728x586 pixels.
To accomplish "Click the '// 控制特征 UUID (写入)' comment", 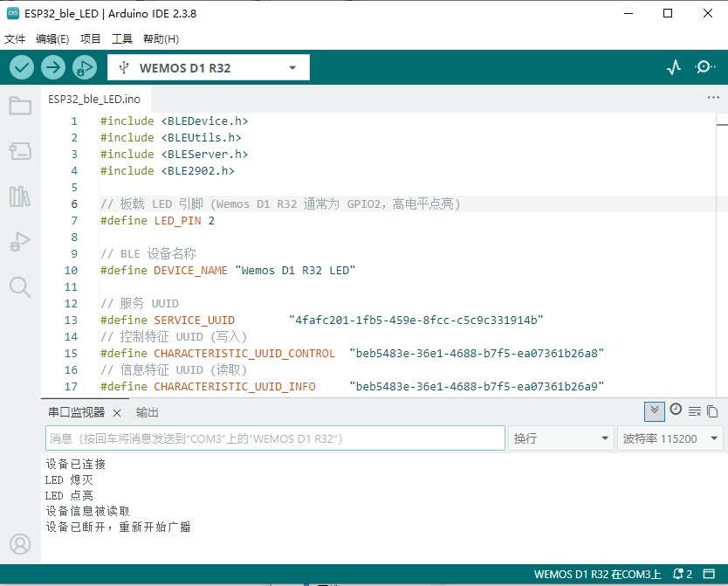I will pyautogui.click(x=174, y=336).
